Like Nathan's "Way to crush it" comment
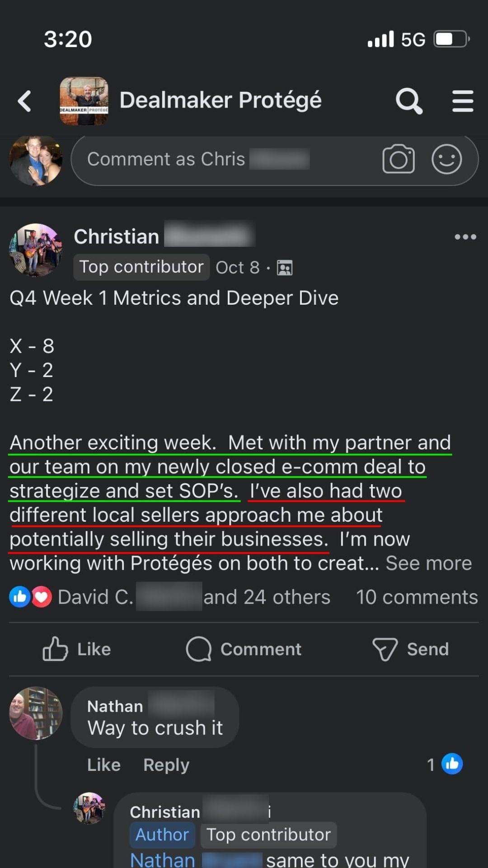 (103, 765)
